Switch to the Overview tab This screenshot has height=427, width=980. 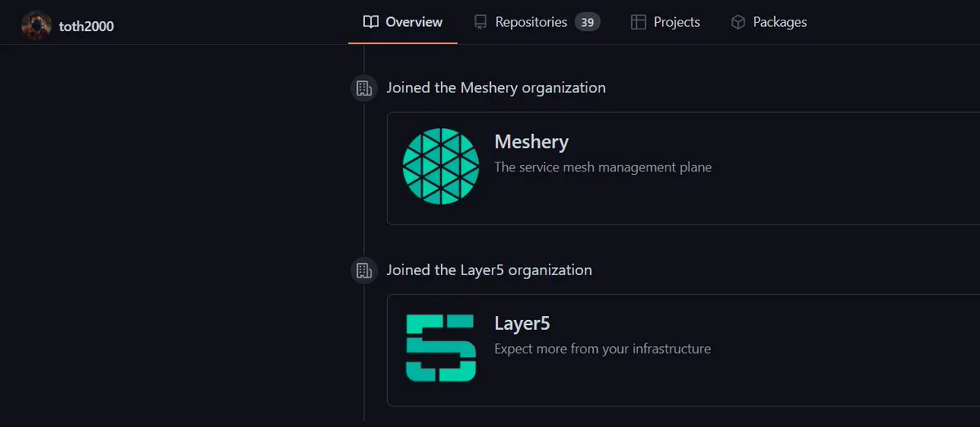(403, 22)
